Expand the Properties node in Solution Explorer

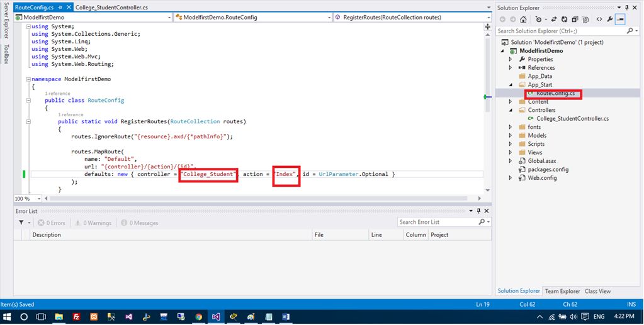(511, 59)
